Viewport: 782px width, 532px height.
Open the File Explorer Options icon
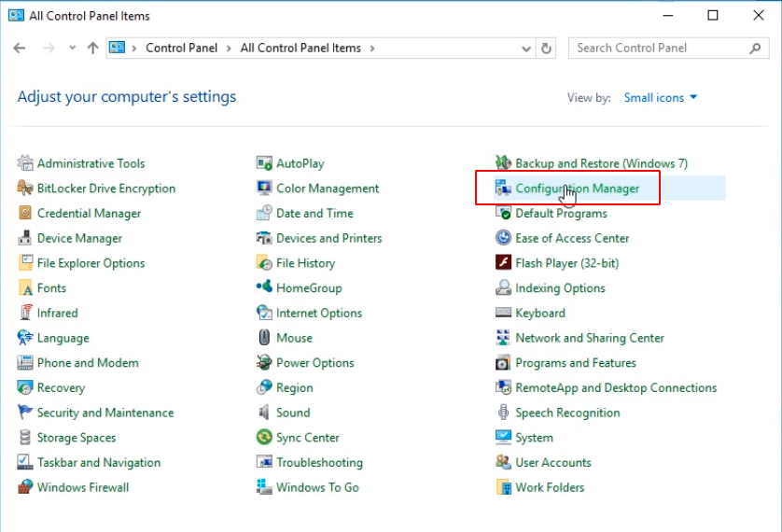point(25,263)
